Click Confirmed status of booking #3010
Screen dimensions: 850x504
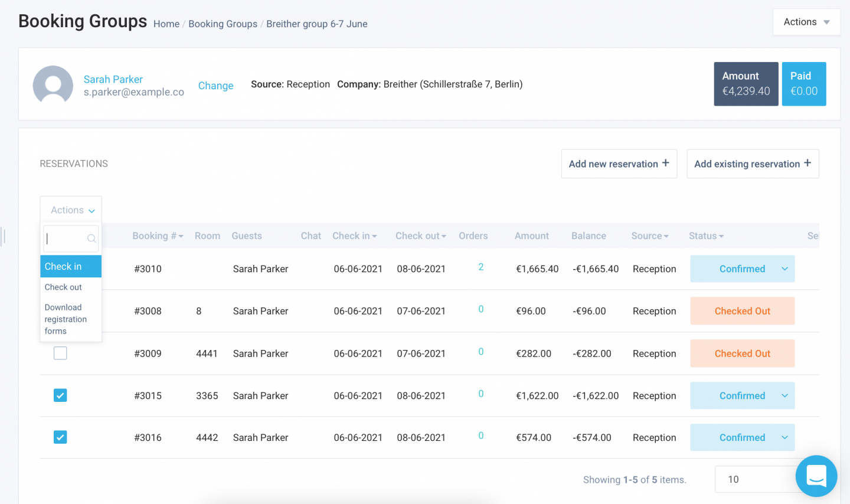click(x=742, y=269)
